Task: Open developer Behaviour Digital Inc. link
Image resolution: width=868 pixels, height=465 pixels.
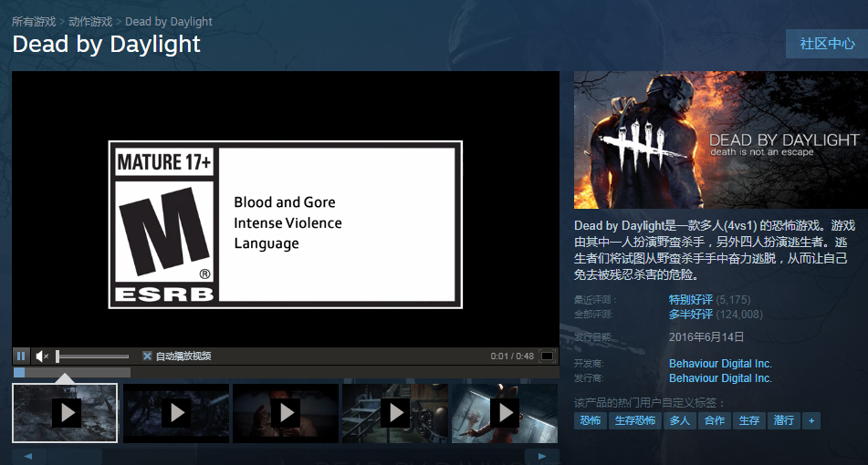Action: pyautogui.click(x=720, y=364)
